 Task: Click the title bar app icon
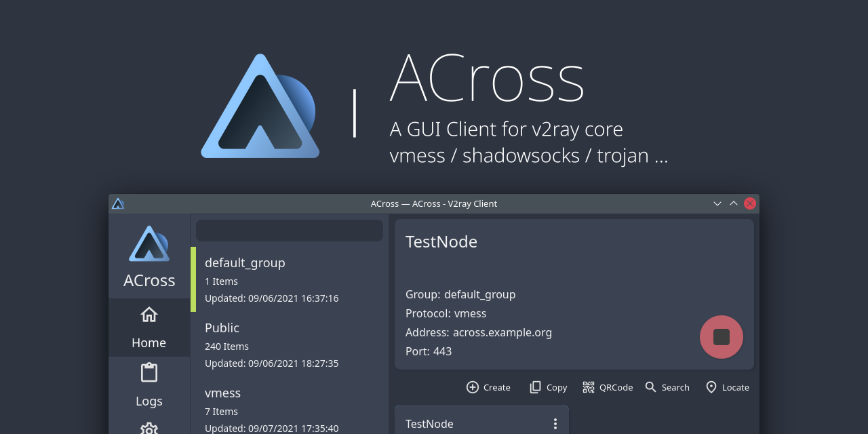[x=118, y=203]
